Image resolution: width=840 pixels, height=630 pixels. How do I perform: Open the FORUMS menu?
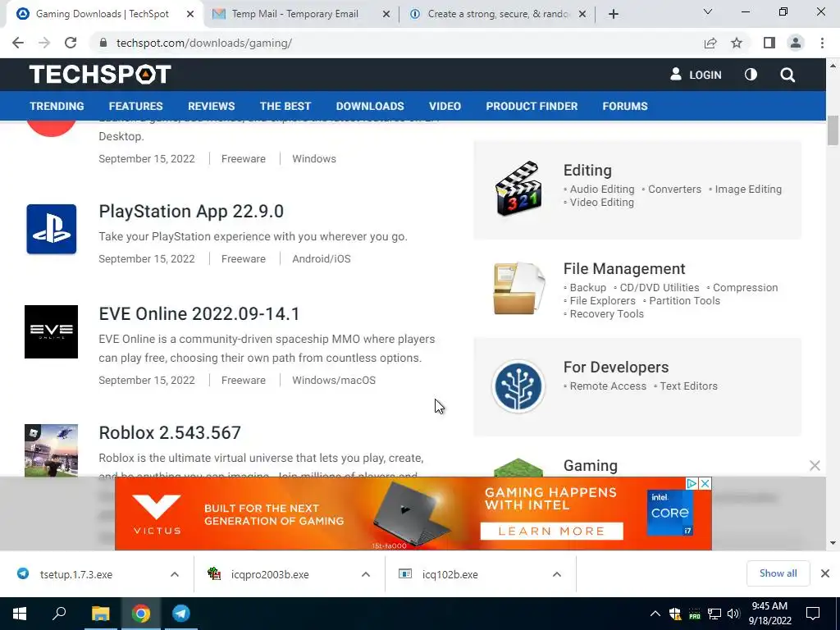624,106
